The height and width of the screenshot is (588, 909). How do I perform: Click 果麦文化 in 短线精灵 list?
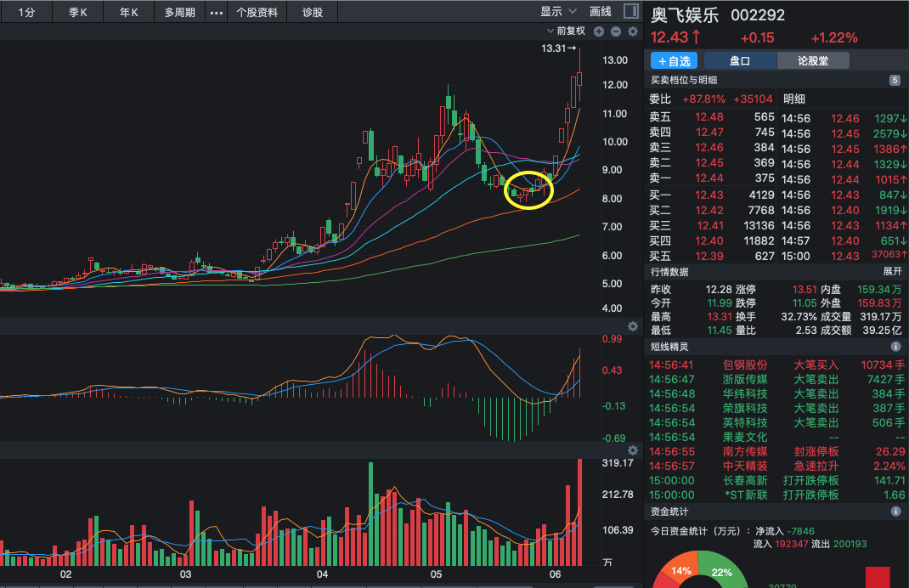click(745, 438)
